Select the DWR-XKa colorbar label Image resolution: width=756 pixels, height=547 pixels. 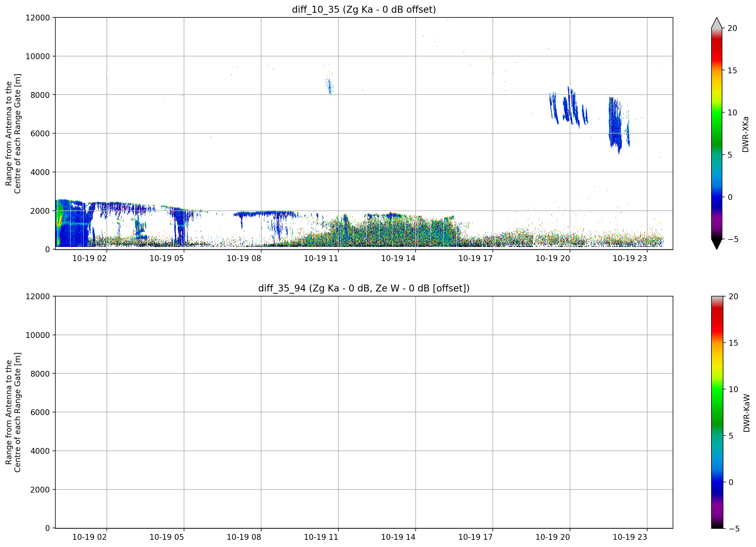746,134
